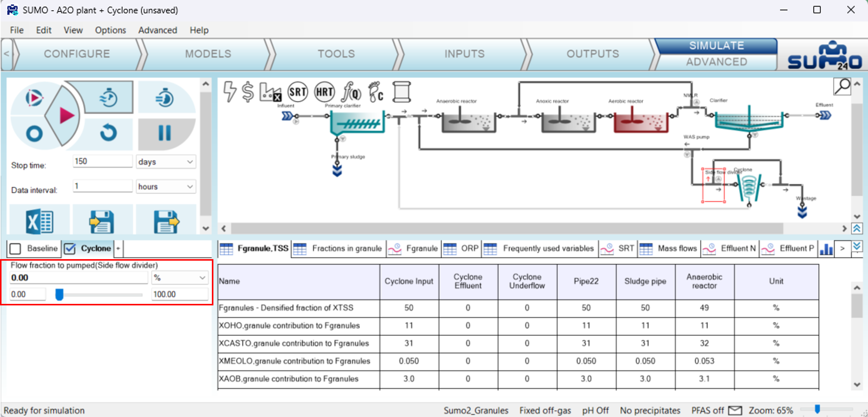This screenshot has width=868, height=417.
Task: Click the SRT calculator icon
Action: [x=297, y=92]
